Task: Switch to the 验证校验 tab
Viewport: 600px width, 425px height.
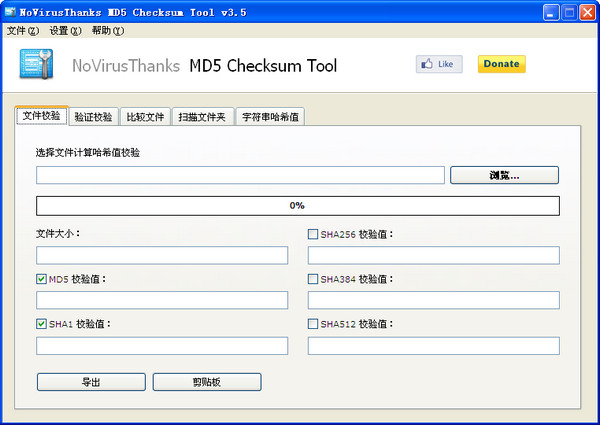Action: tap(93, 117)
